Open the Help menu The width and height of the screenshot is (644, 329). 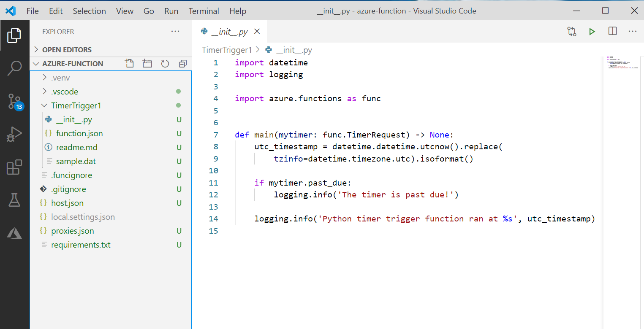coord(238,11)
